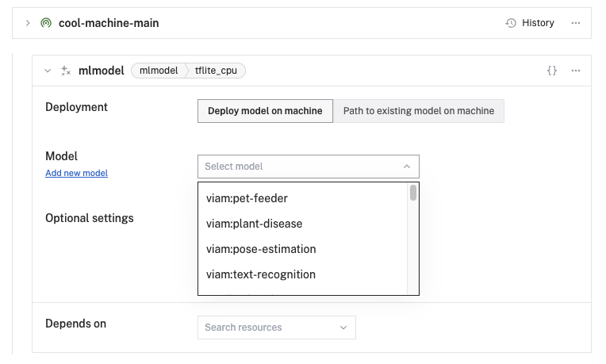Switch to Path to existing model
The height and width of the screenshot is (364, 606).
pos(418,111)
